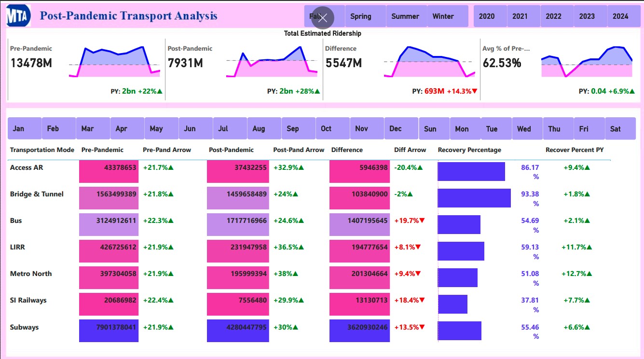This screenshot has height=359, width=644.
Task: Click Total Estimated Ridership heading
Action: click(x=322, y=33)
